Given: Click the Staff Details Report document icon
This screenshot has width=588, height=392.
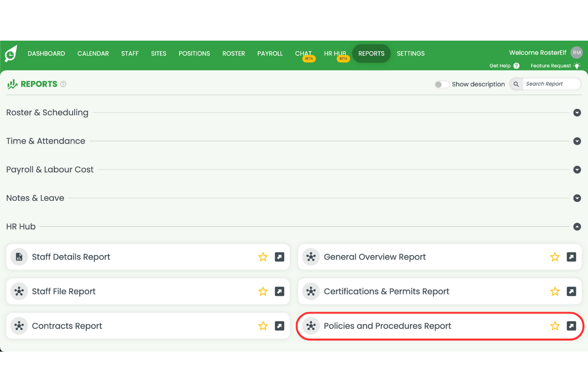Looking at the screenshot, I should (19, 256).
